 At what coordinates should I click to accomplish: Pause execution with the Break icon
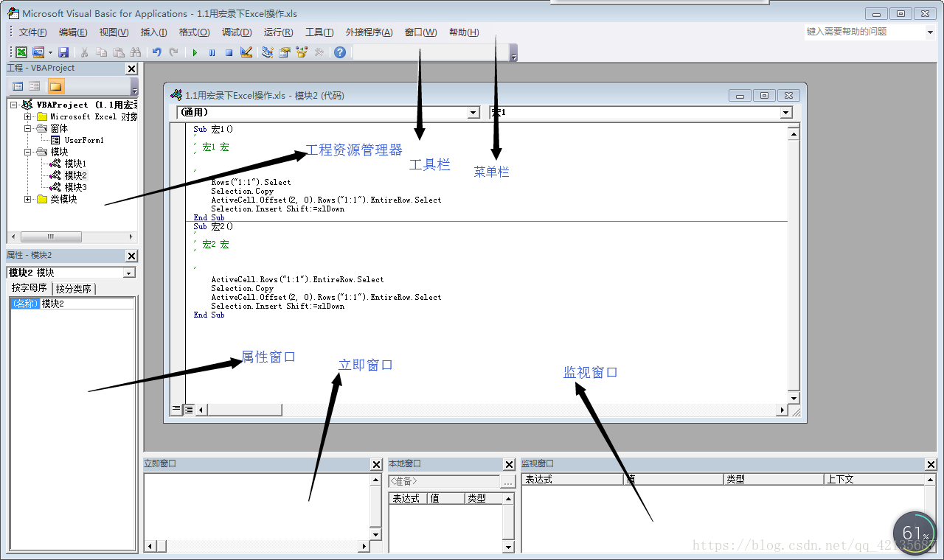tap(212, 52)
